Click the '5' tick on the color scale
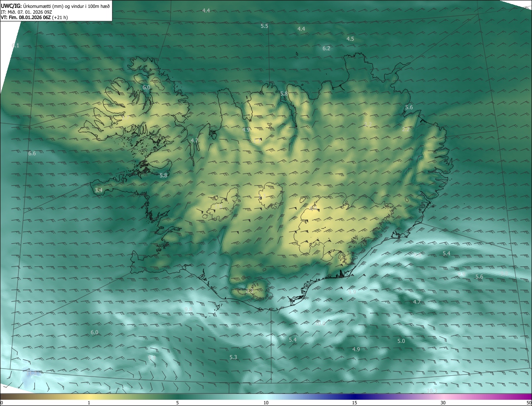 click(177, 403)
